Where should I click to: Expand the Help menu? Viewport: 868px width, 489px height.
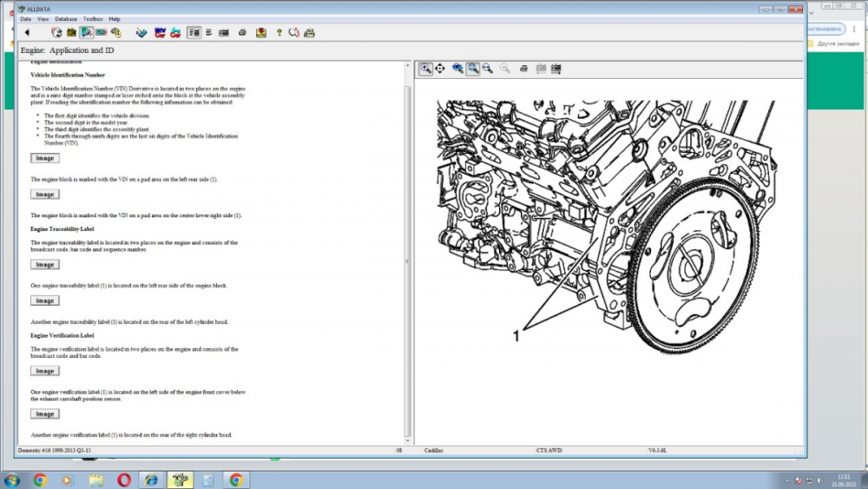coord(115,18)
